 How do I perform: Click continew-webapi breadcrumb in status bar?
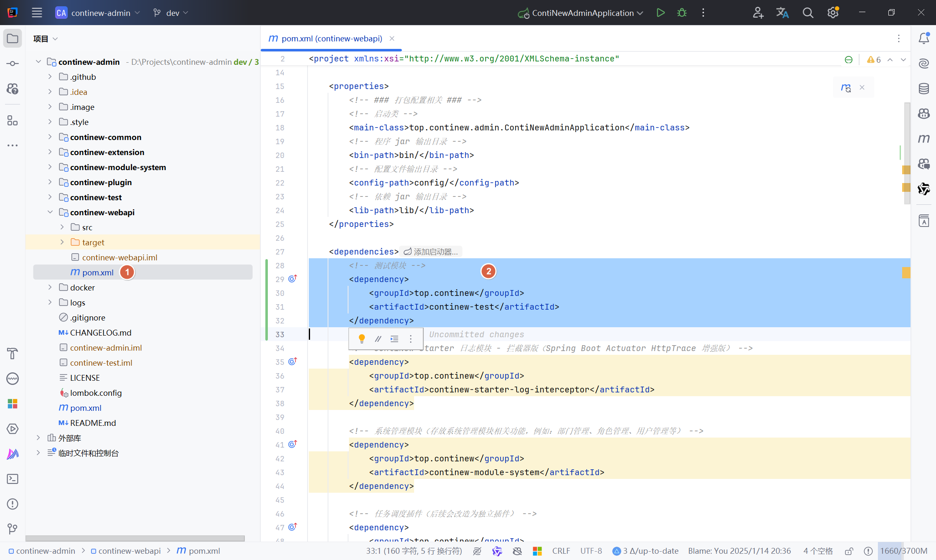[x=126, y=551]
